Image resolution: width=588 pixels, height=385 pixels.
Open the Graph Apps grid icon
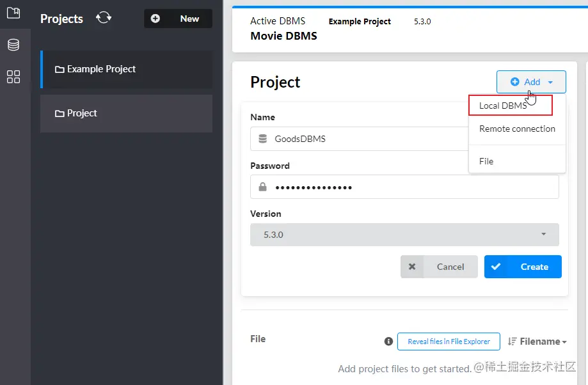[13, 77]
